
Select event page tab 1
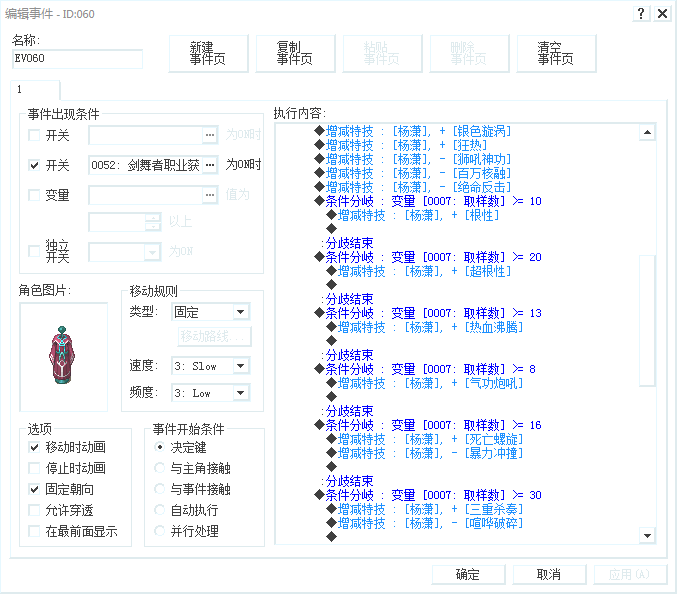click(35, 89)
